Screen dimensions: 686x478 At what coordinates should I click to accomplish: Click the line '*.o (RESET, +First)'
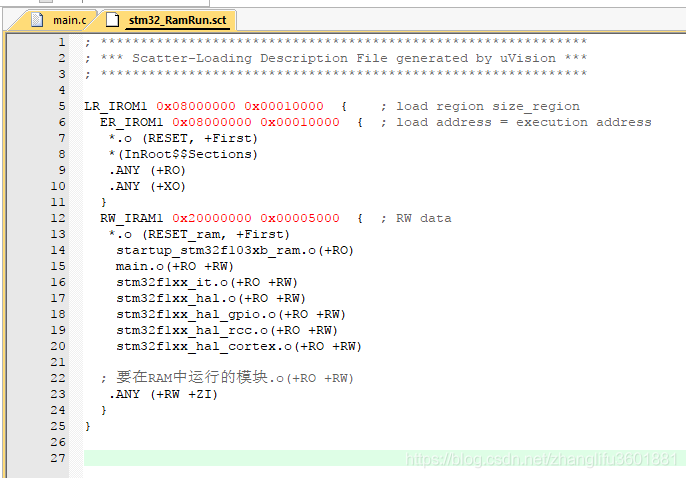point(183,139)
